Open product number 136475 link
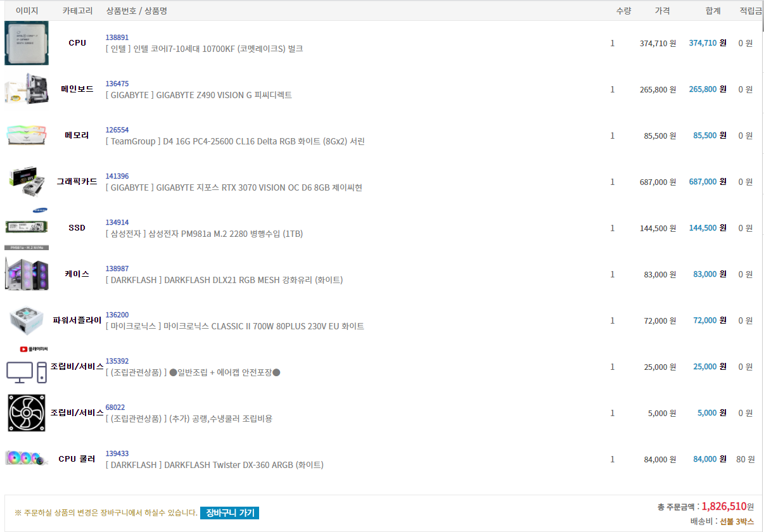764x532 pixels. click(x=117, y=84)
